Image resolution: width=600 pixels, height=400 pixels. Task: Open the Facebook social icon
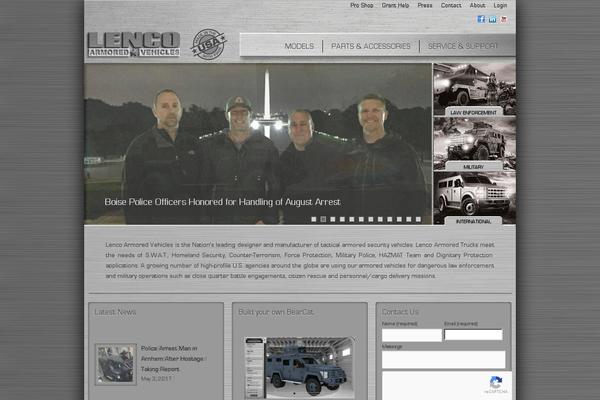tap(481, 19)
